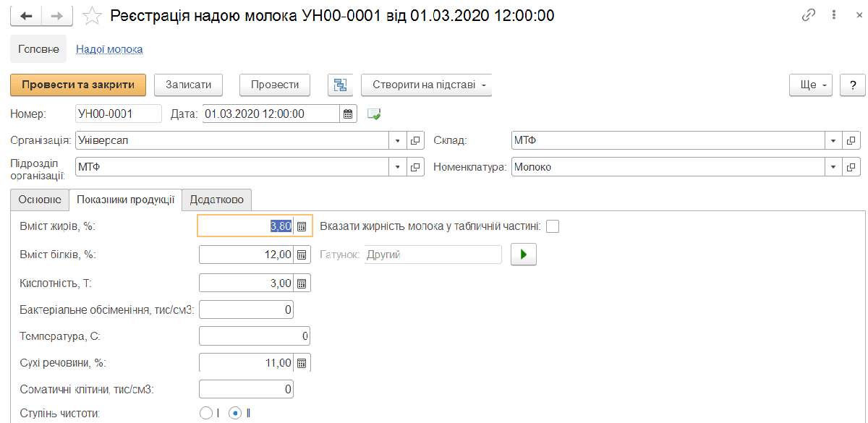Go back with the left arrow

tap(27, 16)
